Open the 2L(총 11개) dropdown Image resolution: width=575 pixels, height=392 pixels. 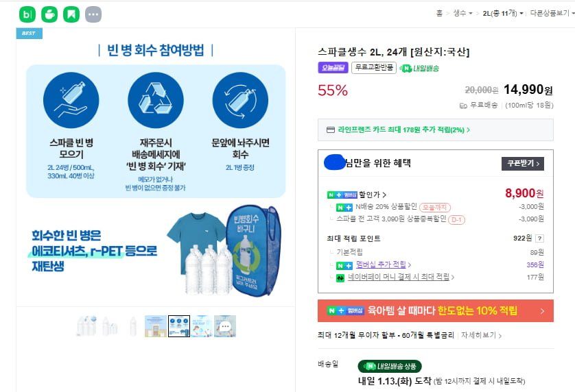click(502, 13)
